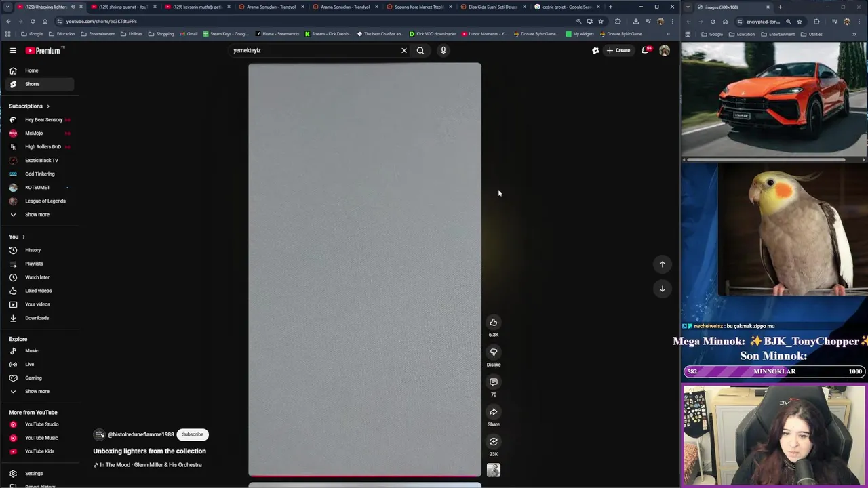Open the Utilities folder in the images window
The image size is (868, 488).
(x=812, y=34)
